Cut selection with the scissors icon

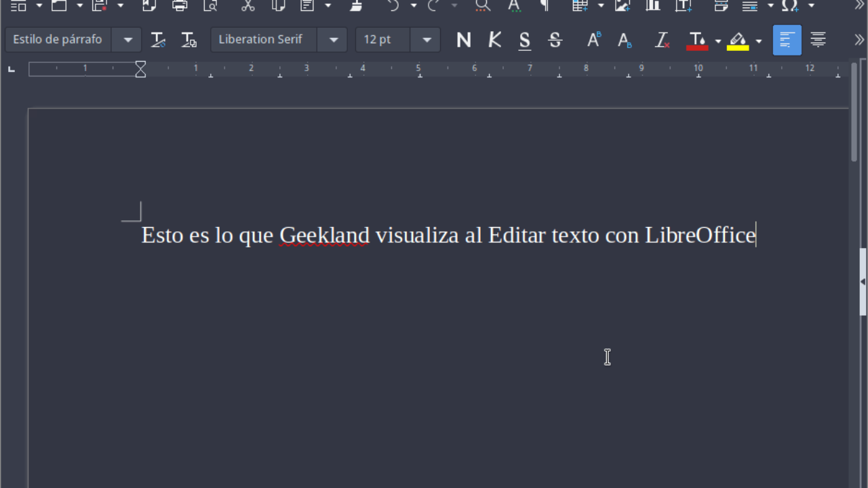(x=248, y=5)
